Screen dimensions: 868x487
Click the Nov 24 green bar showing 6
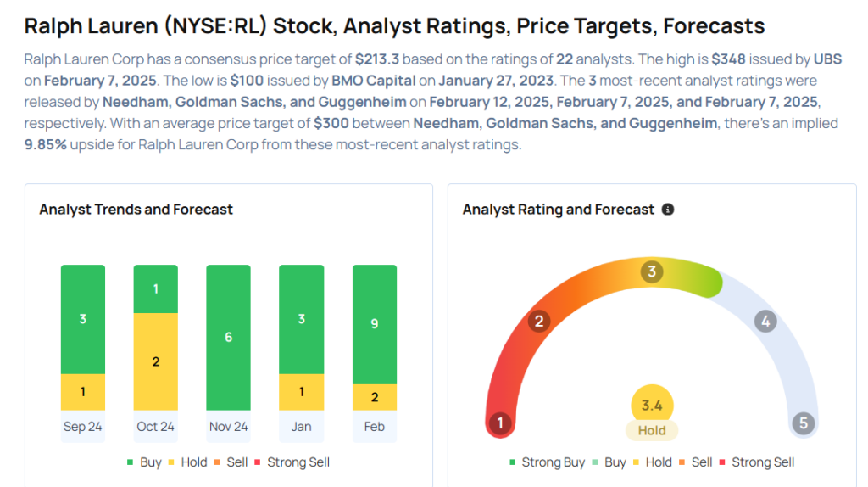tap(228, 337)
